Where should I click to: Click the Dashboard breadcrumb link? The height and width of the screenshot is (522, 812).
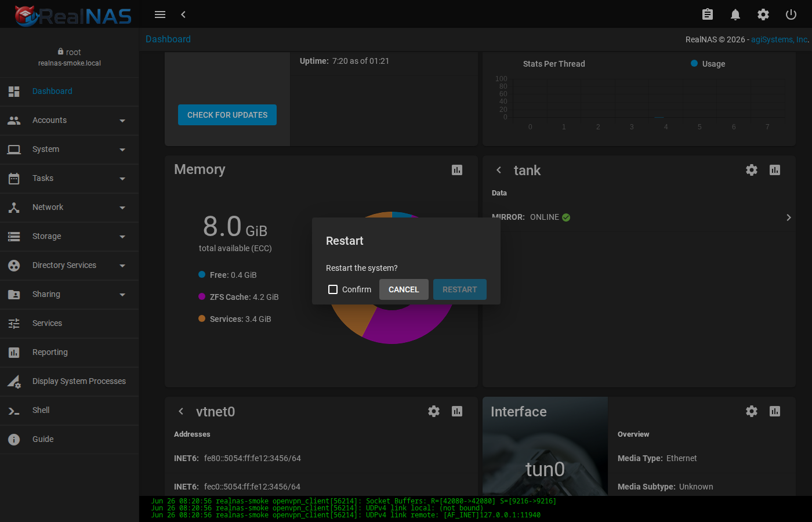pyautogui.click(x=168, y=39)
